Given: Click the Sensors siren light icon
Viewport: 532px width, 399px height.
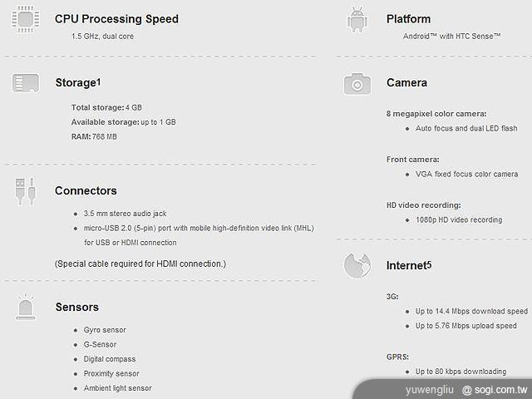Looking at the screenshot, I should coord(24,308).
